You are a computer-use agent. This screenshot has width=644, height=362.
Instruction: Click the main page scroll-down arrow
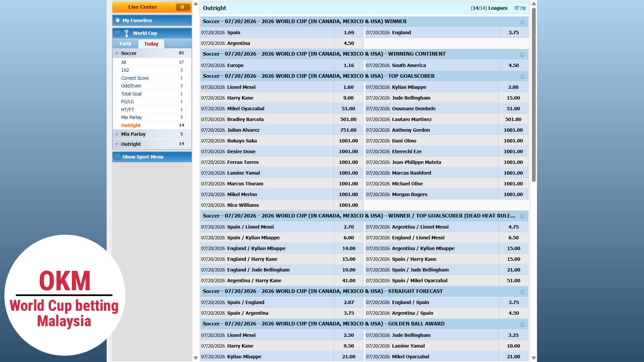point(534,358)
